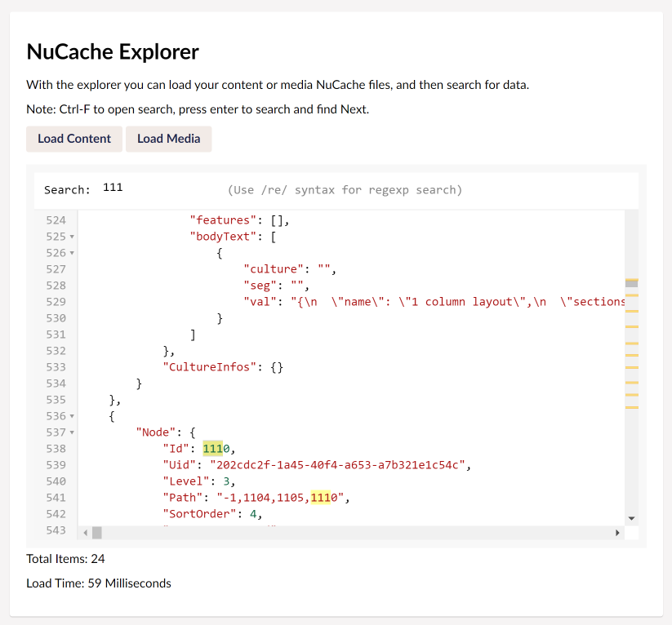Click the "SortOrder" key
Viewport: 672px width, 625px height.
coord(199,513)
